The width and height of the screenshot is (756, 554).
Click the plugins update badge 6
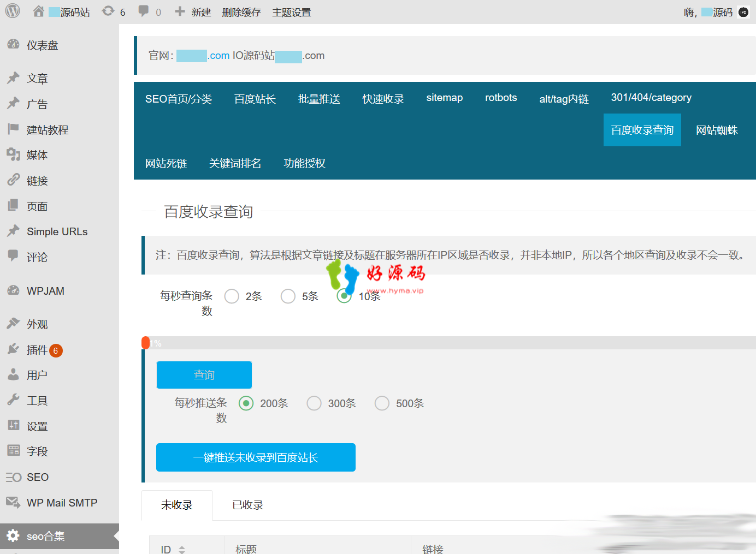[56, 350]
